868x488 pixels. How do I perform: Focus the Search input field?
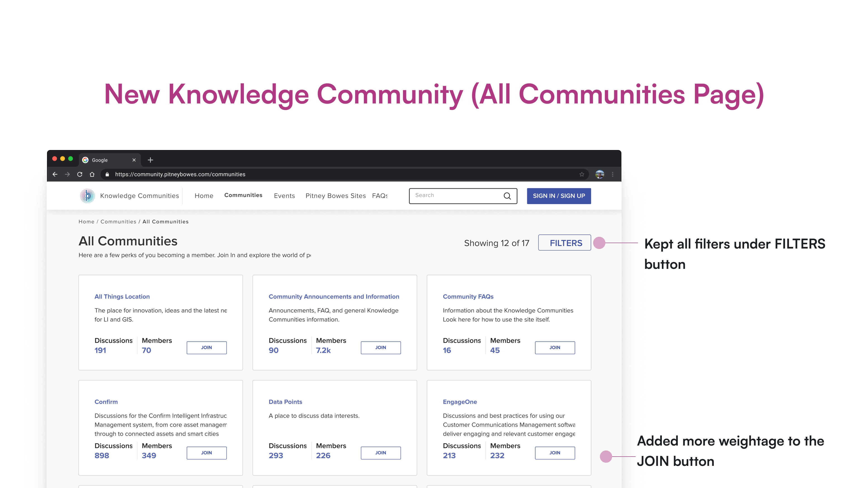pyautogui.click(x=455, y=196)
